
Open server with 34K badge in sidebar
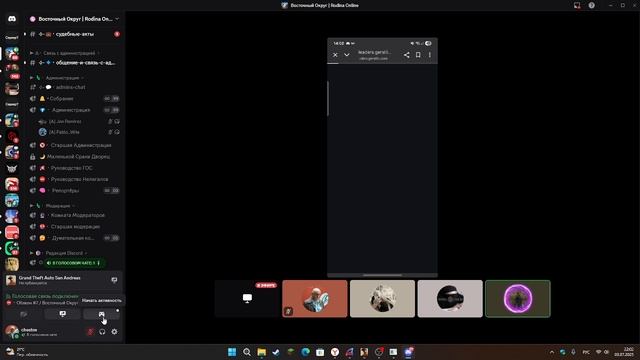pos(12,184)
